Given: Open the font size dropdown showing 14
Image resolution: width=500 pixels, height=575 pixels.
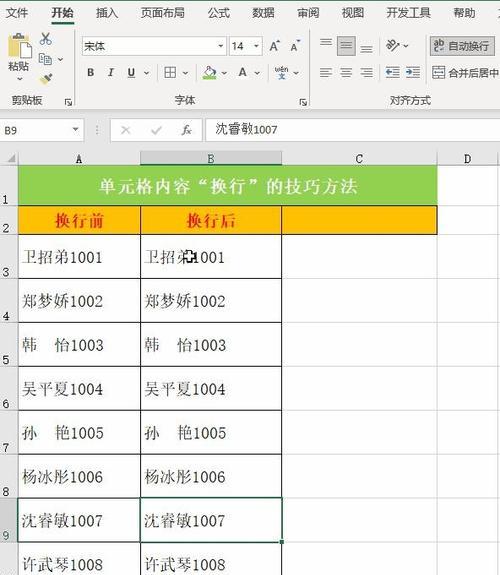Looking at the screenshot, I should coord(256,46).
